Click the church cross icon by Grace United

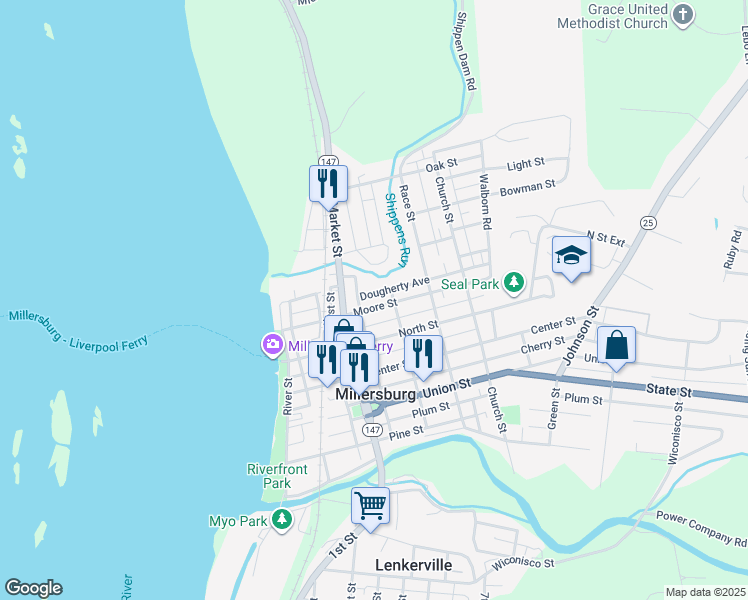click(684, 14)
